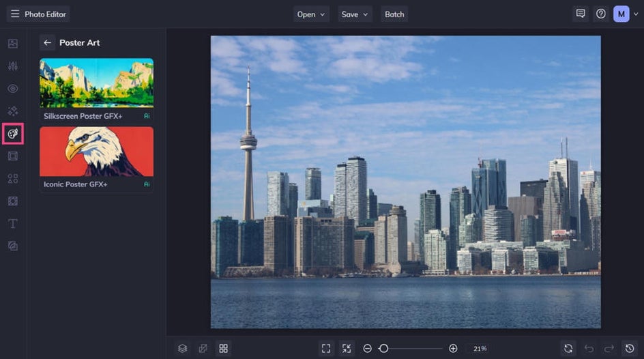Go back using the Poster Art arrow
Image resolution: width=644 pixels, height=359 pixels.
(47, 43)
